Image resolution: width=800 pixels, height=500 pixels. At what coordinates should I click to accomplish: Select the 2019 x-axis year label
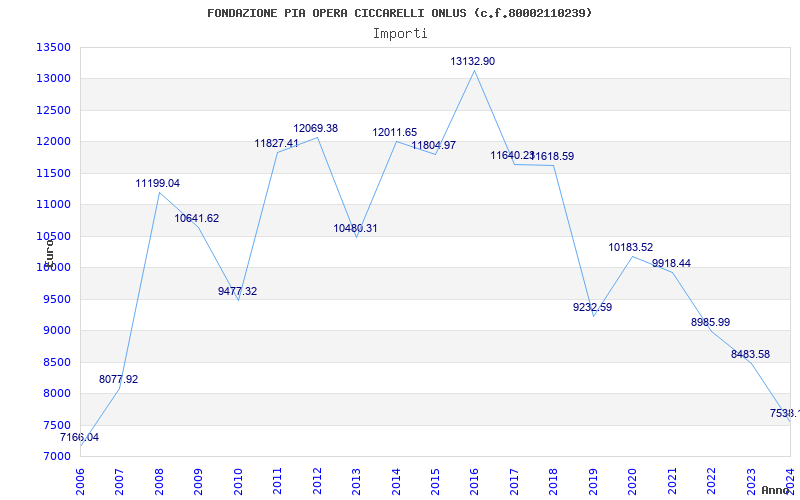click(593, 481)
